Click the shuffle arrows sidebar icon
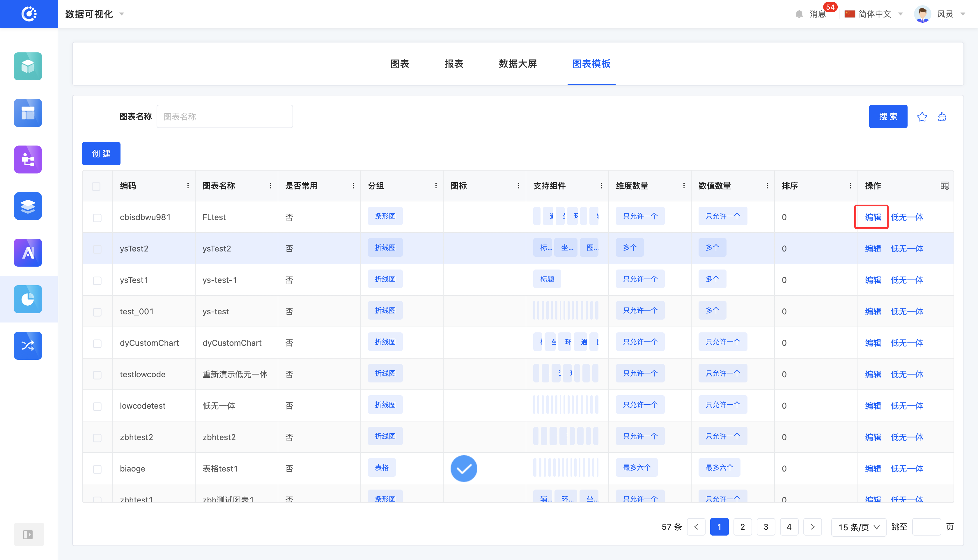The width and height of the screenshot is (978, 560). (x=28, y=345)
